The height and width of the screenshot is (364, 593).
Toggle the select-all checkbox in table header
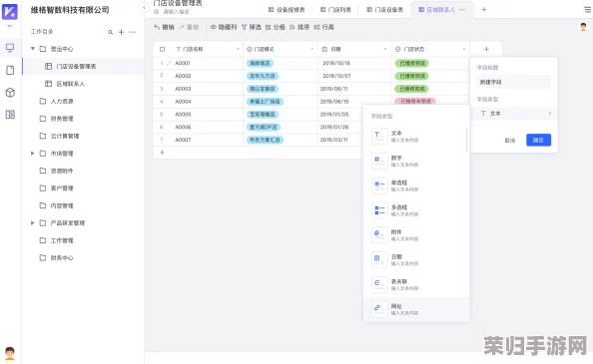click(x=162, y=49)
